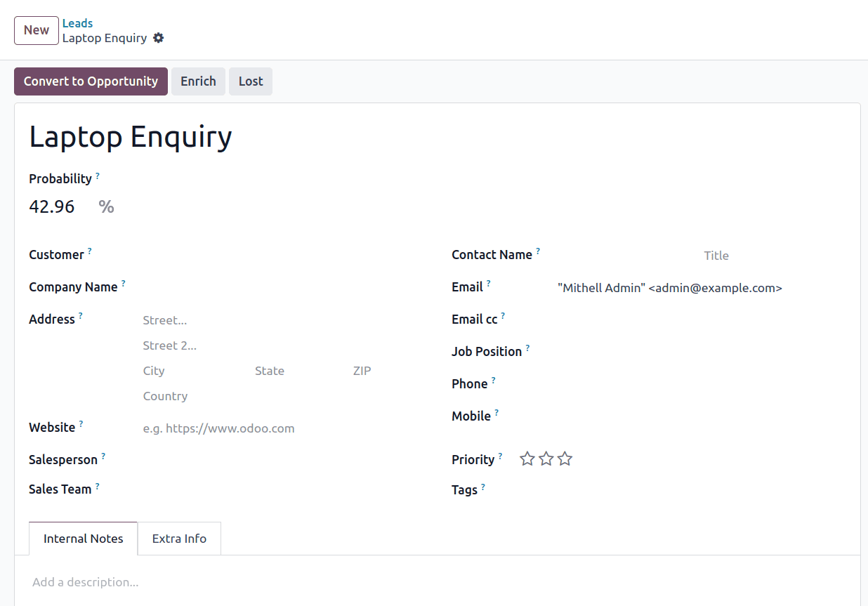Toggle medium priority with the second star
This screenshot has width=868, height=606.
[546, 459]
